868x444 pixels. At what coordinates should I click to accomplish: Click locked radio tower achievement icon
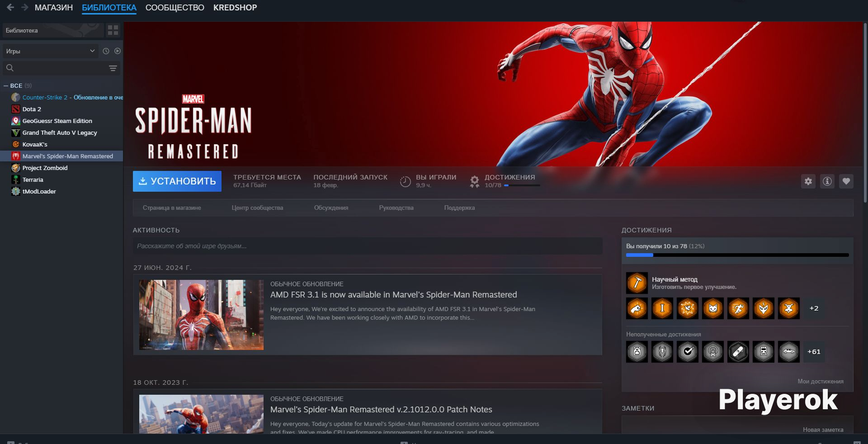click(x=713, y=352)
